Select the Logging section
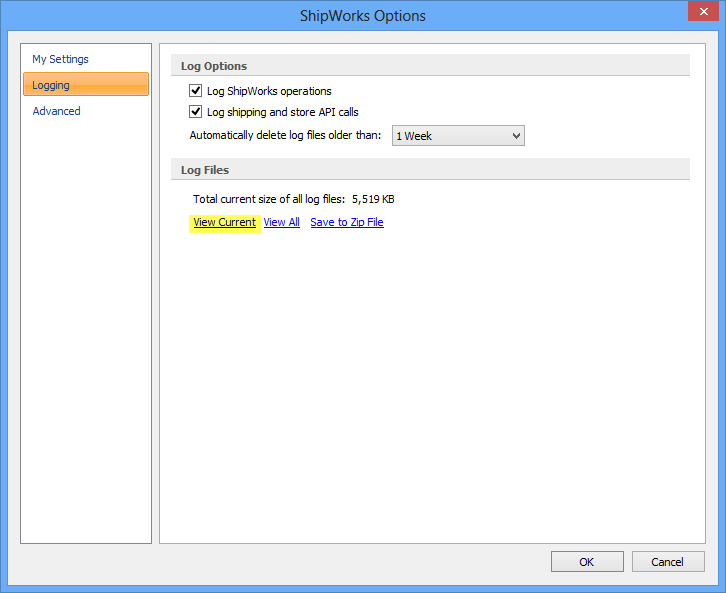This screenshot has height=593, width=726. pyautogui.click(x=86, y=85)
